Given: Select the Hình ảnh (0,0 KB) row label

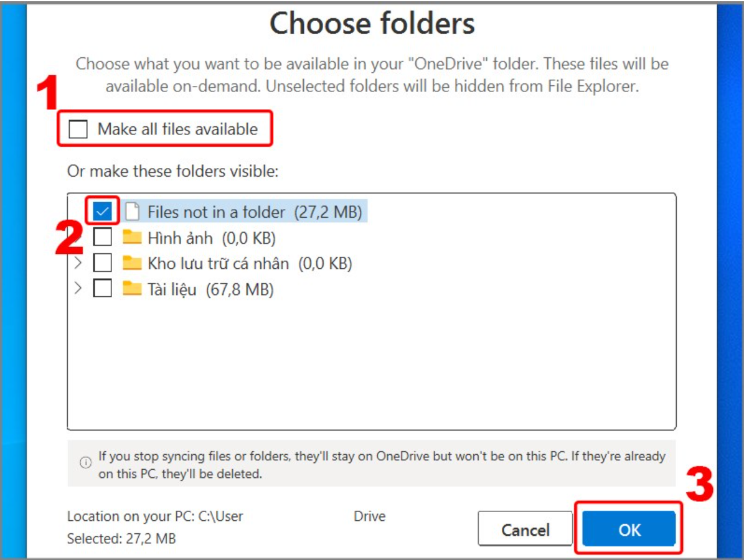Looking at the screenshot, I should pyautogui.click(x=212, y=238).
